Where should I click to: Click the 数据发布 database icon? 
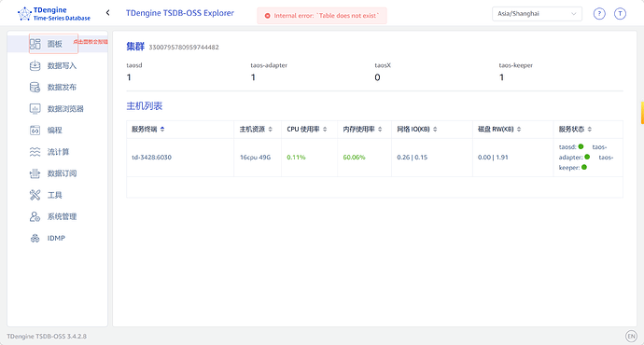coord(35,87)
